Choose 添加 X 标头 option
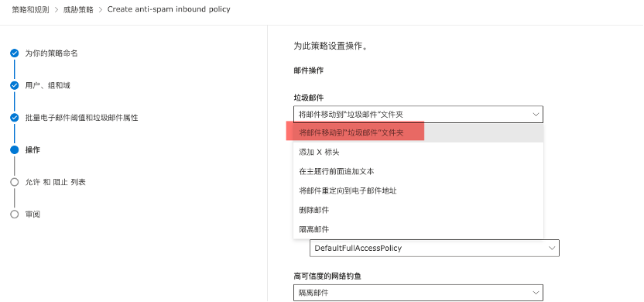 [x=418, y=152]
